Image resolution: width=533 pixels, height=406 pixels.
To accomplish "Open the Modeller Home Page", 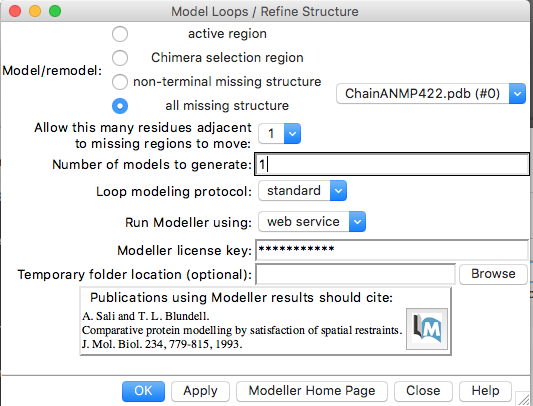I will (x=312, y=391).
